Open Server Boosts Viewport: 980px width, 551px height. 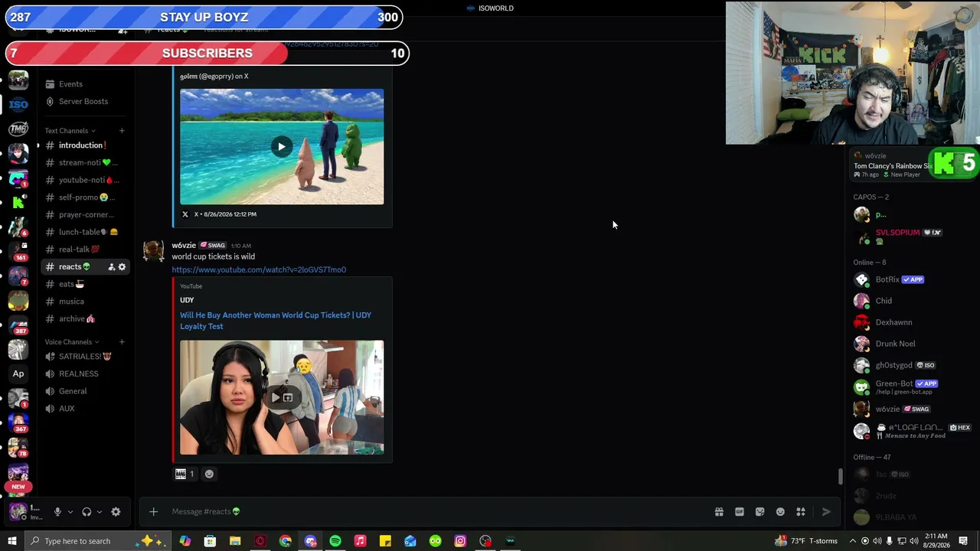pyautogui.click(x=84, y=102)
